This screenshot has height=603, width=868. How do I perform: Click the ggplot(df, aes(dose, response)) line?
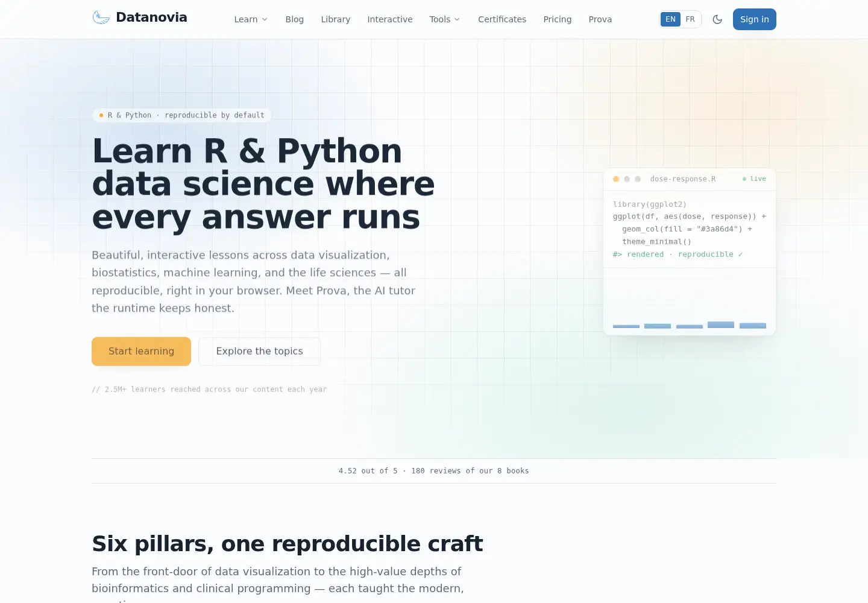pos(690,216)
